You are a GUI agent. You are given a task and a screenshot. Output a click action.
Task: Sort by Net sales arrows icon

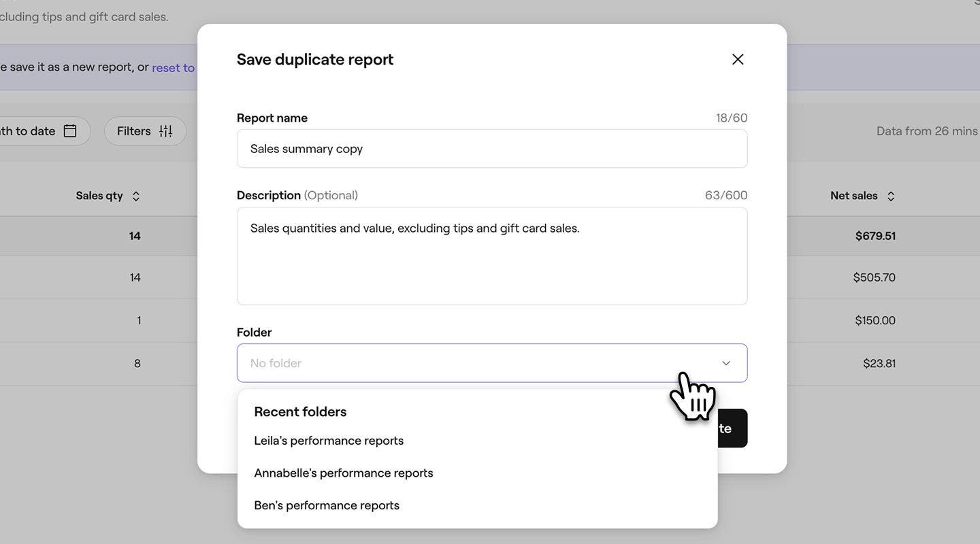891,196
